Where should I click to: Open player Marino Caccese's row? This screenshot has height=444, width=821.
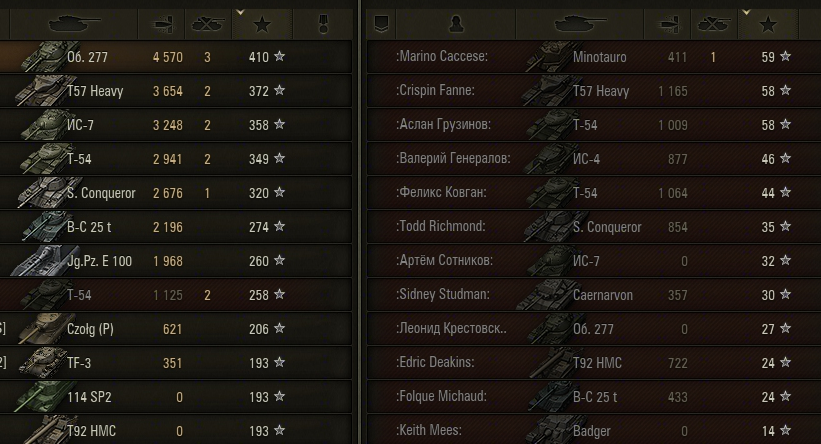(594, 57)
